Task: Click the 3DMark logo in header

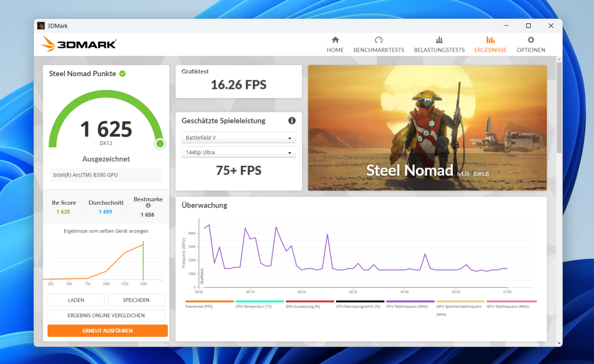Action: click(x=78, y=44)
